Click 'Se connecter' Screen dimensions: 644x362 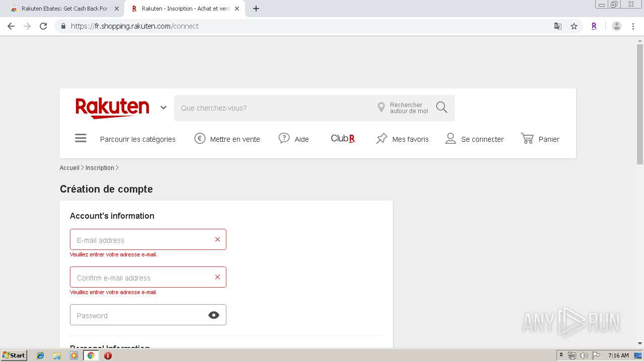coord(482,139)
